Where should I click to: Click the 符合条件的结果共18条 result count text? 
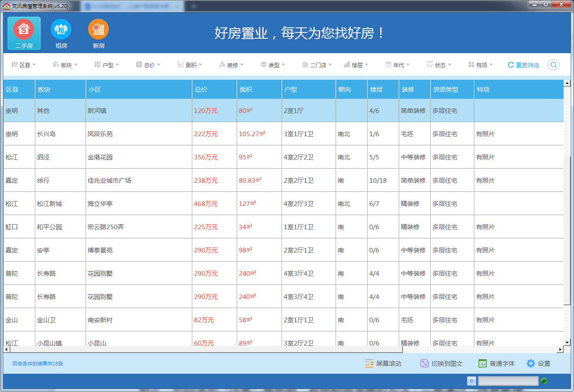tap(38, 363)
